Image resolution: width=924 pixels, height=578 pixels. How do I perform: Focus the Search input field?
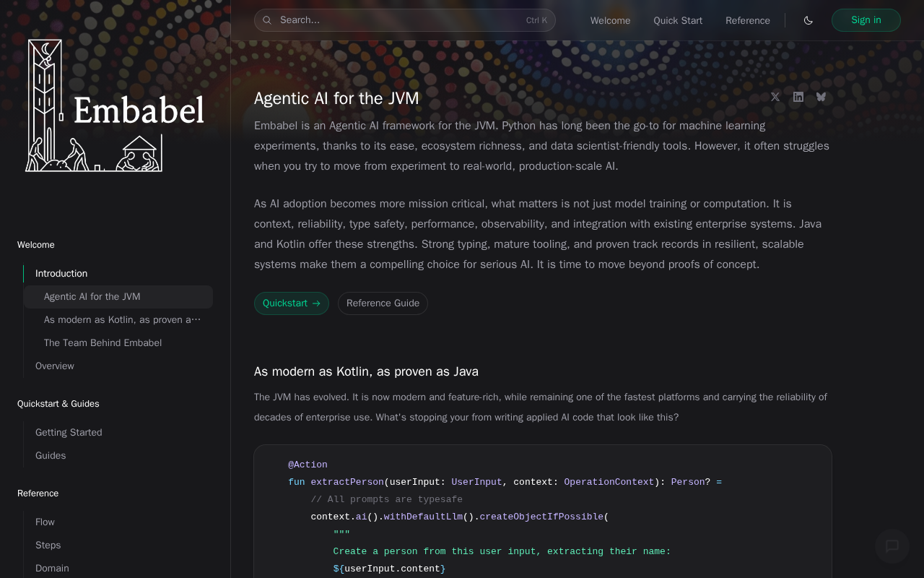pyautogui.click(x=404, y=20)
